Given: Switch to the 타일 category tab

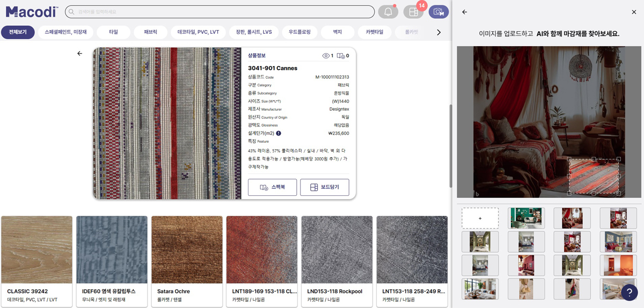Looking at the screenshot, I should [x=113, y=32].
